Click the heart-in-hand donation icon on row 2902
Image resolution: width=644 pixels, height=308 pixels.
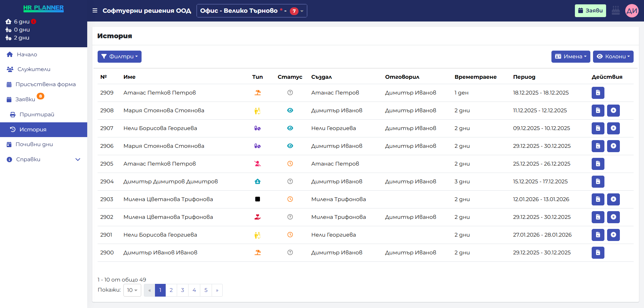point(258,217)
